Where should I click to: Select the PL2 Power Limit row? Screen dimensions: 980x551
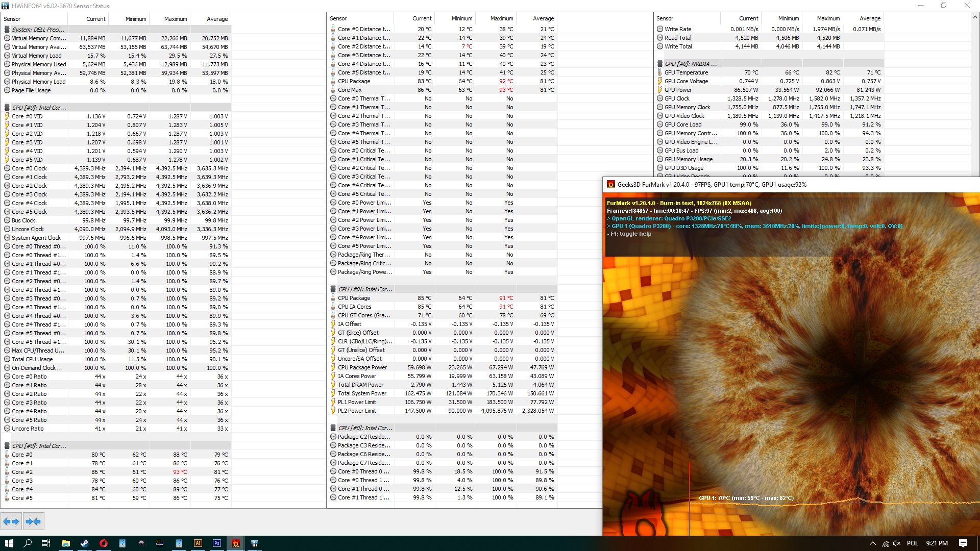(443, 411)
